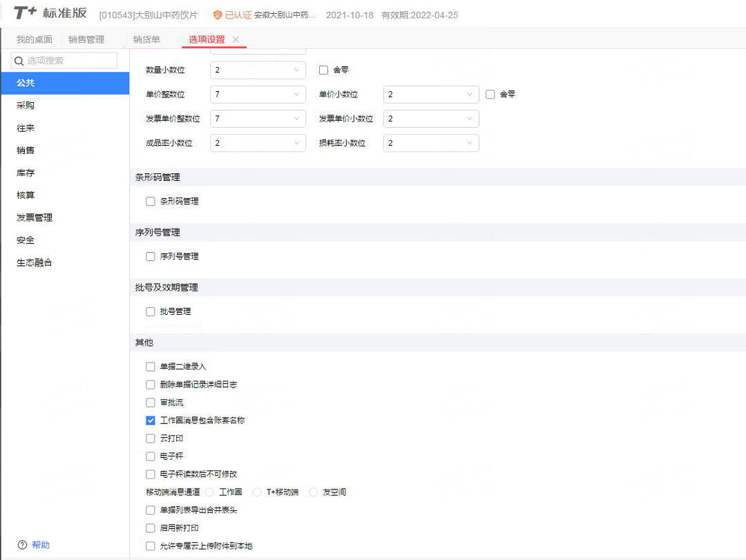Open the 发票单价整数位 dropdown
The width and height of the screenshot is (746, 560).
[x=258, y=119]
